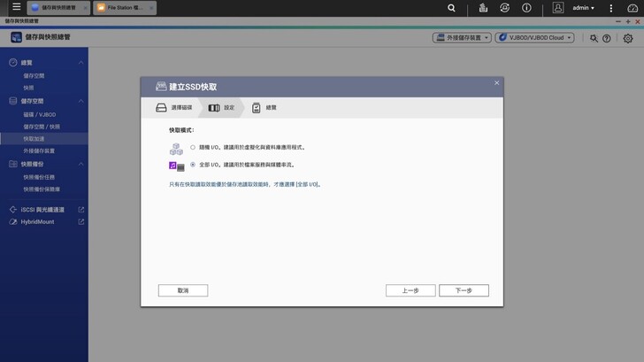644x362 pixels.
Task: Click the search magnifier in the top bar
Action: 451,8
